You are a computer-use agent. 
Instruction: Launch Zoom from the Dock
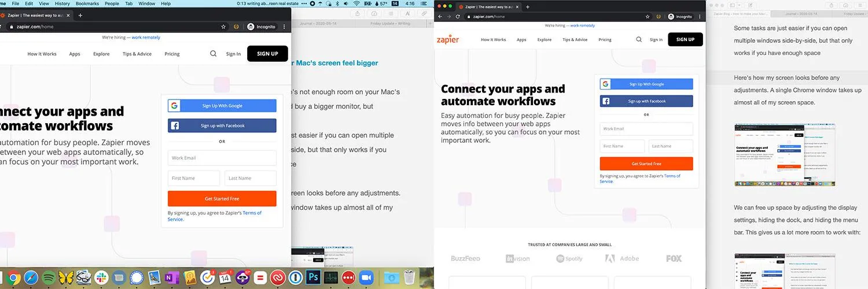[x=366, y=278]
